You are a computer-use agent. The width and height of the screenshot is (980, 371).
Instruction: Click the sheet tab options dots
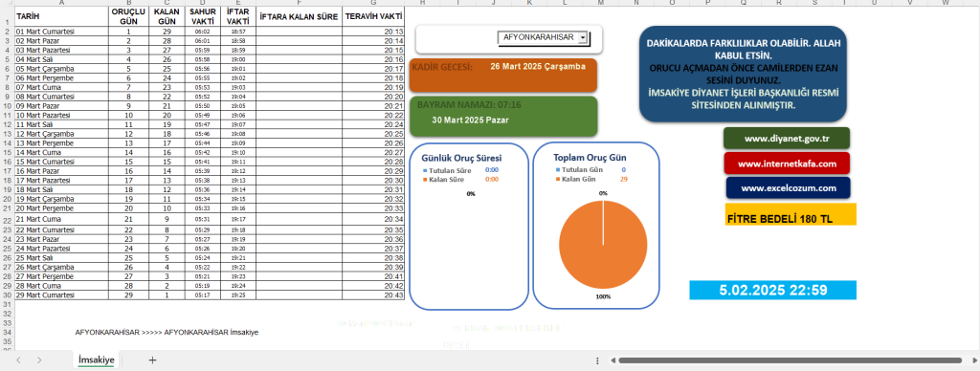pos(598,360)
